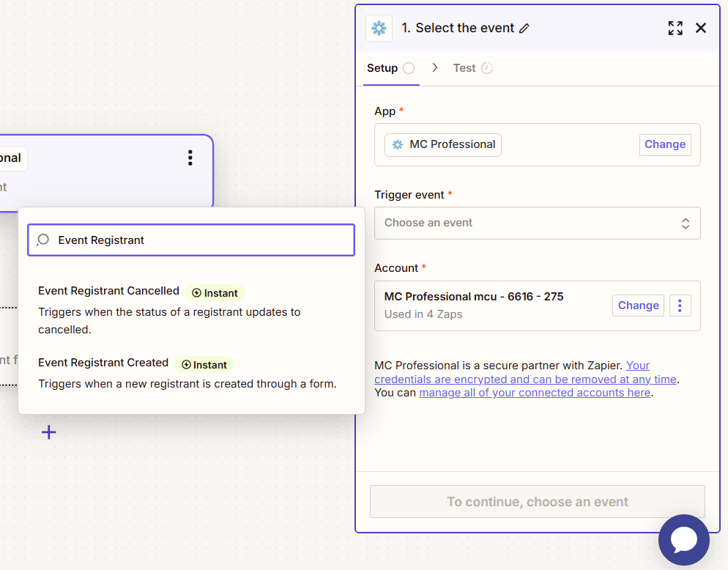Click the MC Professional app chip

point(443,144)
